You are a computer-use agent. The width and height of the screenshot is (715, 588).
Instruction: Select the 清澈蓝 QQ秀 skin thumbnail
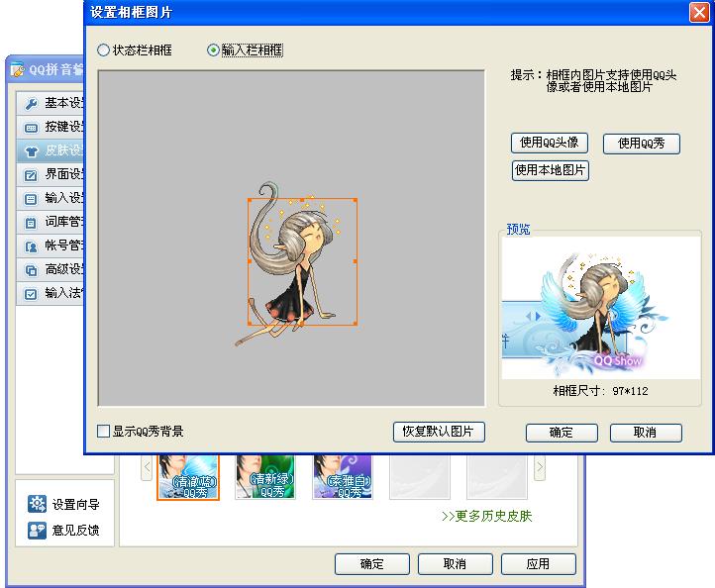[x=188, y=476]
